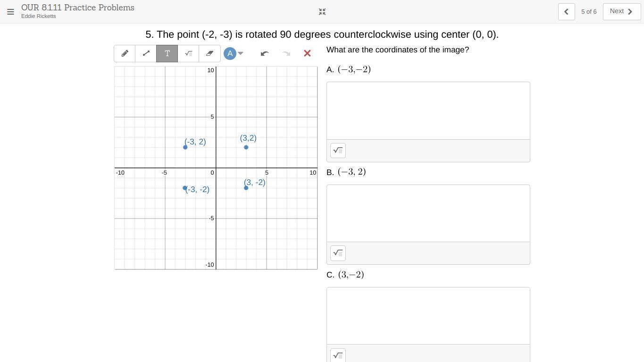Viewport: 644px width, 362px height.
Task: Choose the math input sketch tool
Action: coord(188,54)
